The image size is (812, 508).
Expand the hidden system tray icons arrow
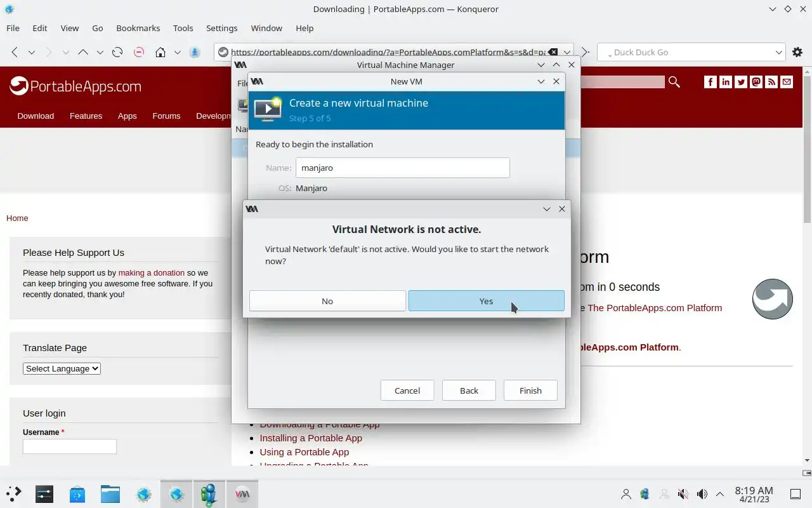pyautogui.click(x=720, y=494)
